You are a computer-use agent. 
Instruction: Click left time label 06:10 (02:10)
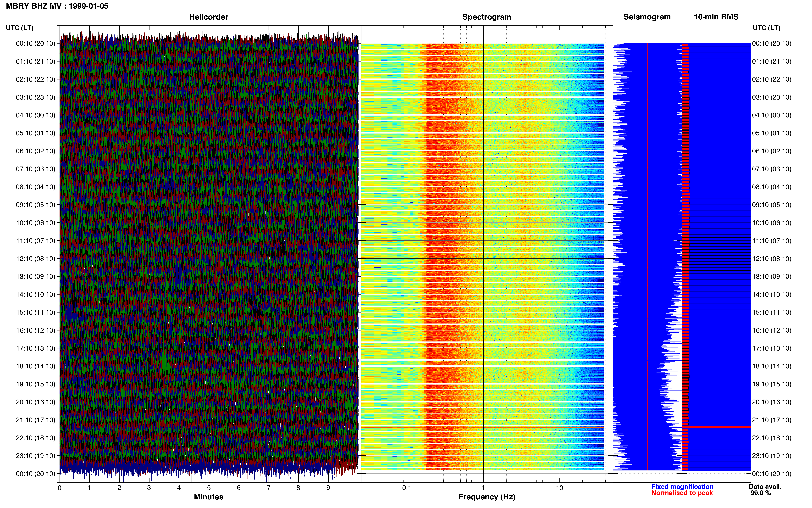point(36,151)
